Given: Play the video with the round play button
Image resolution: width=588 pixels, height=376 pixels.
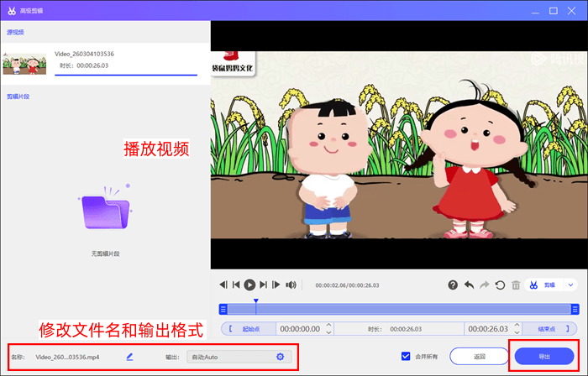Looking at the screenshot, I should coord(249,285).
